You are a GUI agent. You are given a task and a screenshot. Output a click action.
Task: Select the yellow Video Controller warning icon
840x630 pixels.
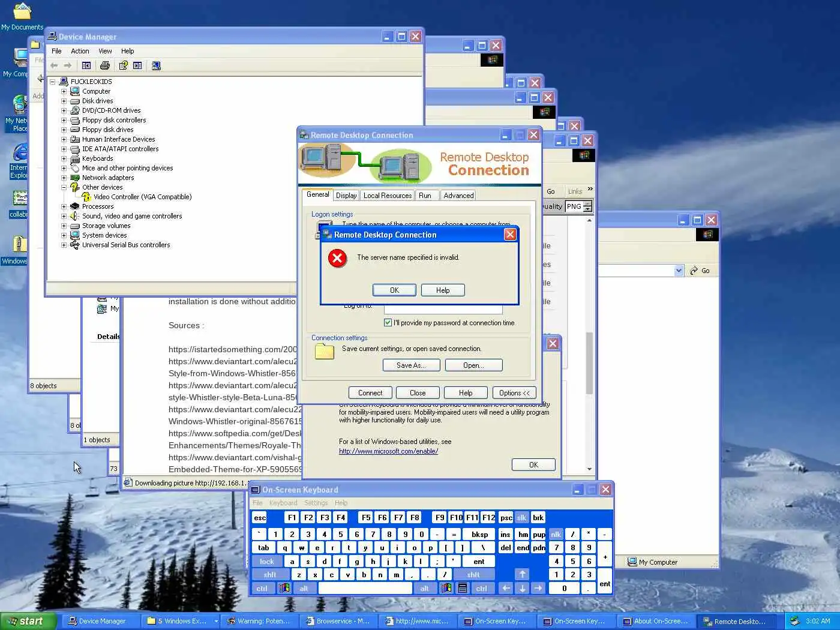pyautogui.click(x=86, y=197)
